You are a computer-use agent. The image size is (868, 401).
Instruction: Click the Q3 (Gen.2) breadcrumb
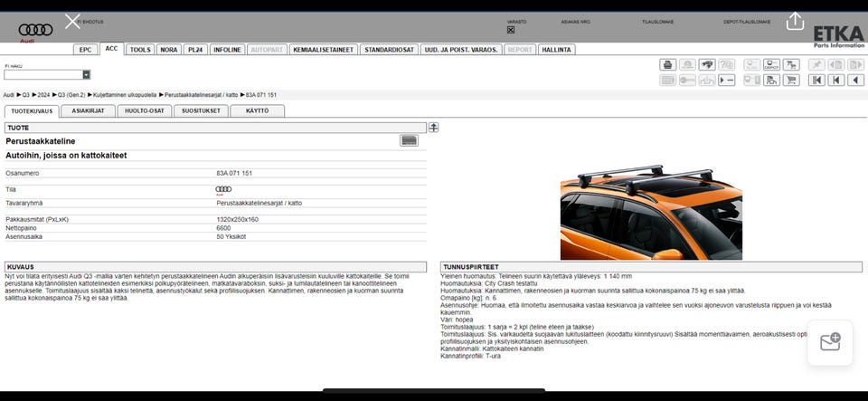tap(71, 95)
